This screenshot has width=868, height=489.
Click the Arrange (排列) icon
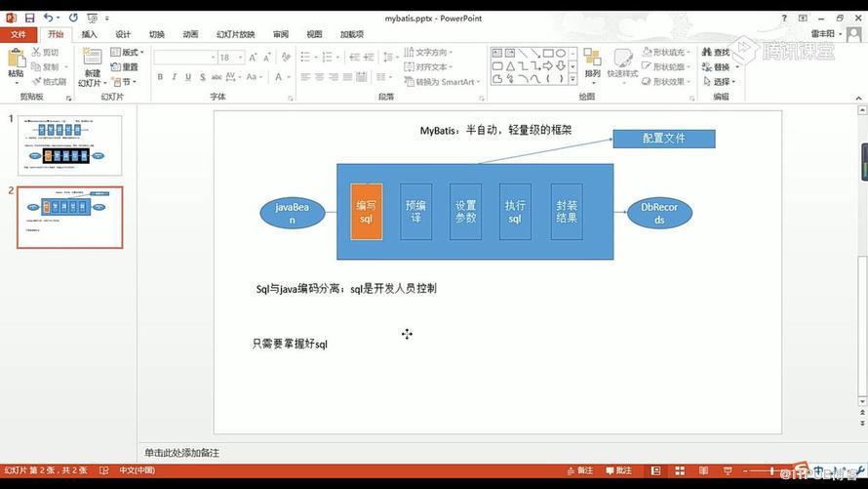[x=592, y=58]
